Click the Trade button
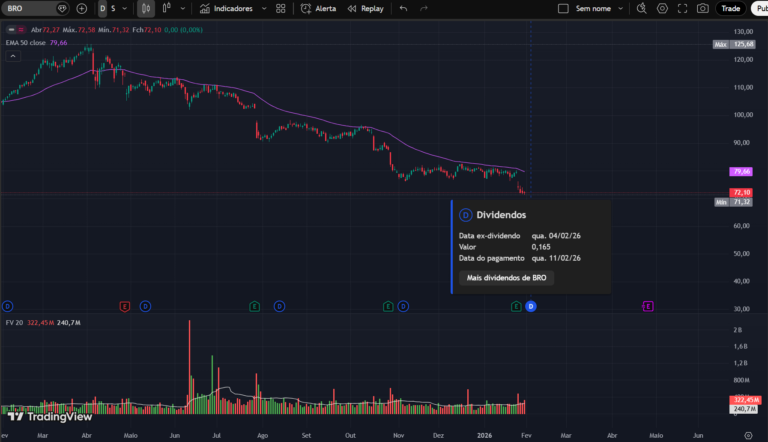The width and height of the screenshot is (768, 442). pos(730,8)
